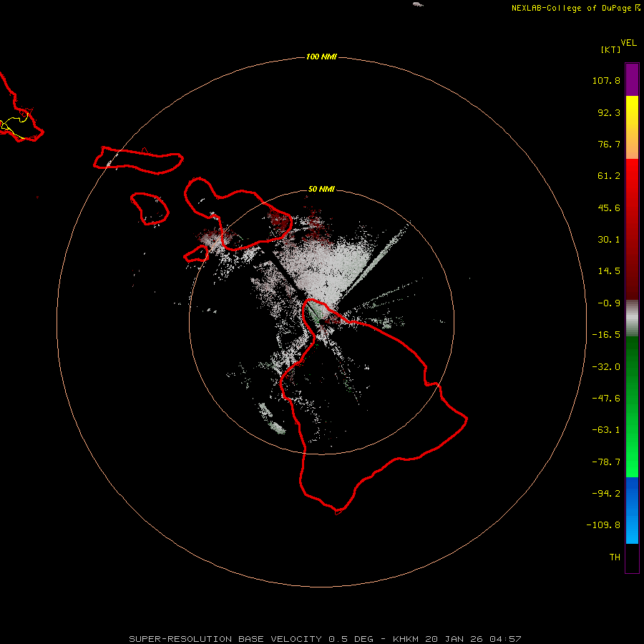Click the -32.0 velocity scale value
644x644 pixels.
coord(606,367)
